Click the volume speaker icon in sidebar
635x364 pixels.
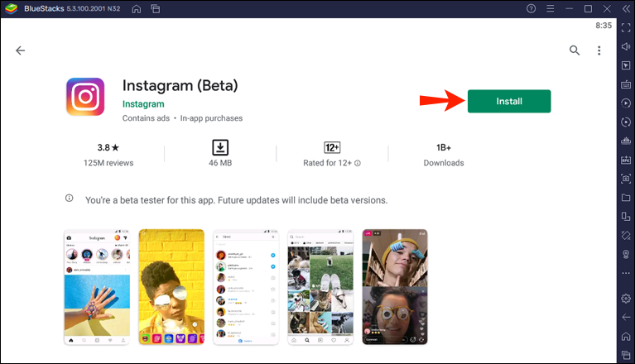pyautogui.click(x=626, y=46)
